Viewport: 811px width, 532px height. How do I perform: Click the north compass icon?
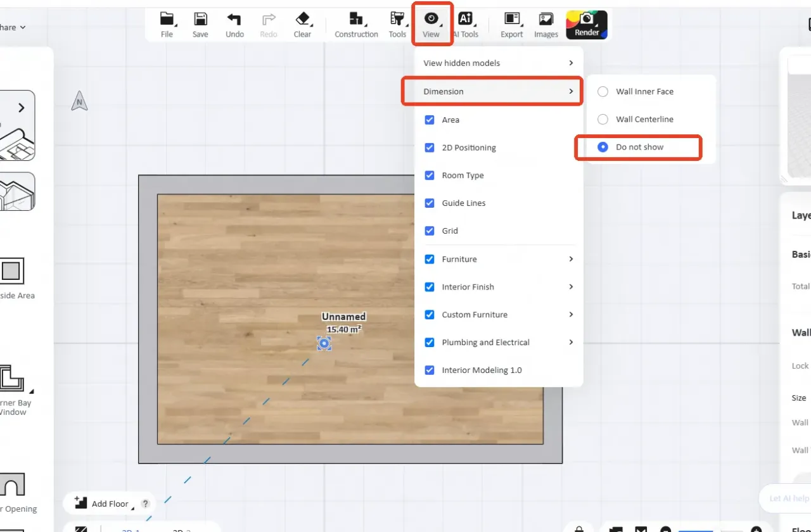79,101
